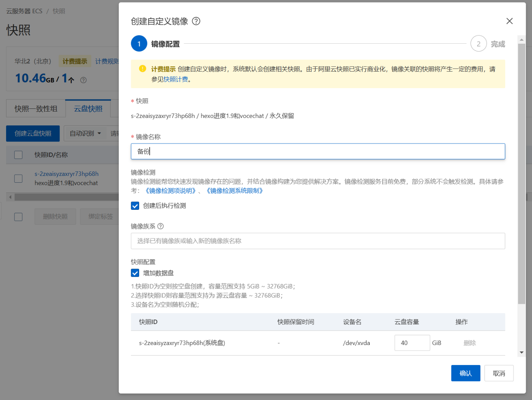The height and width of the screenshot is (400, 532).
Task: Toggle 创建后执行检测 checkbox
Action: point(135,206)
